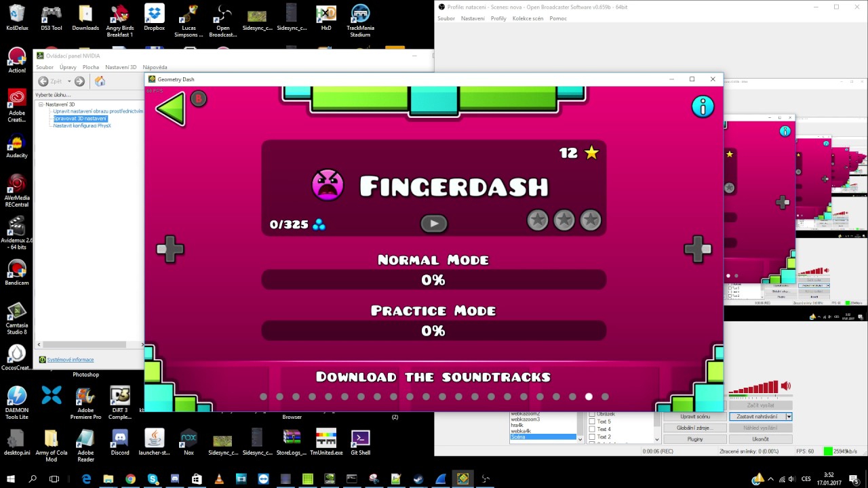The height and width of the screenshot is (488, 868).
Task: Play the Fingerdash level
Action: 433,223
